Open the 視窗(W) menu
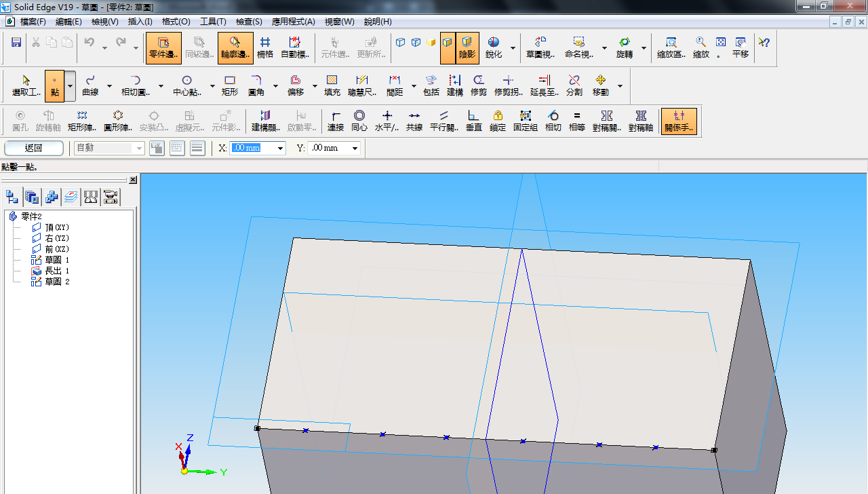 click(339, 22)
